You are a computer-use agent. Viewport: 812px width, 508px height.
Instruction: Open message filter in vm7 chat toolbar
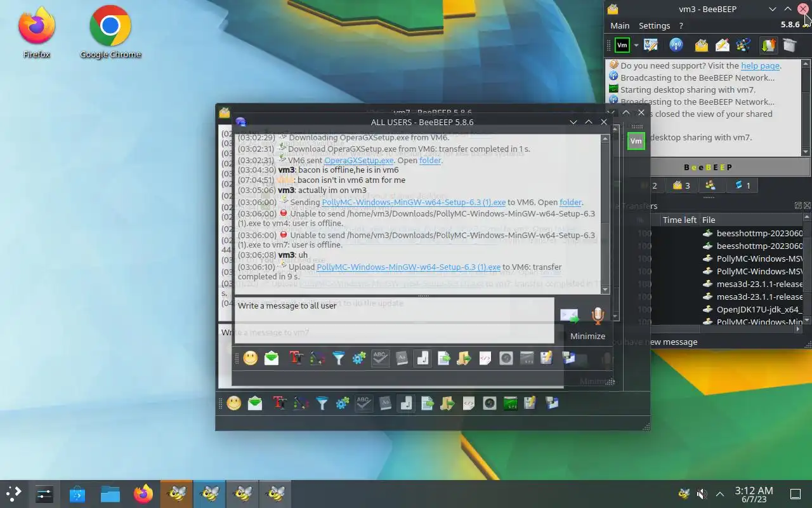pos(322,403)
